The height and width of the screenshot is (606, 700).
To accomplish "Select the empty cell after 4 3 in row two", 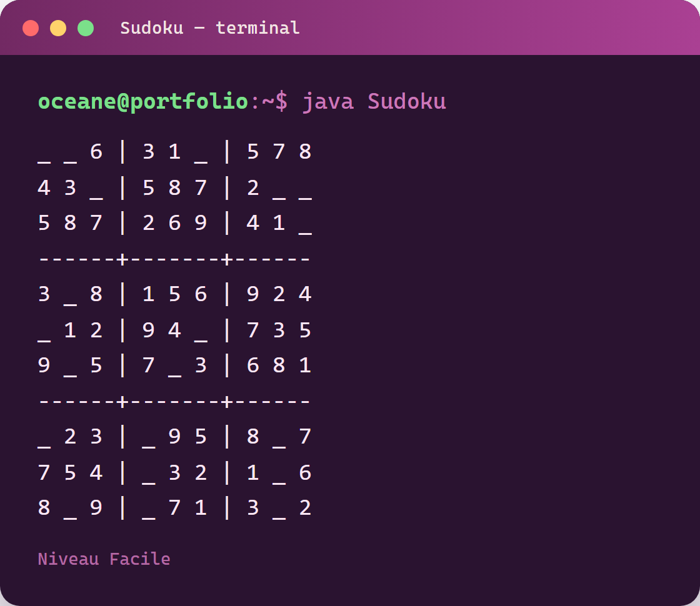I will [x=96, y=188].
